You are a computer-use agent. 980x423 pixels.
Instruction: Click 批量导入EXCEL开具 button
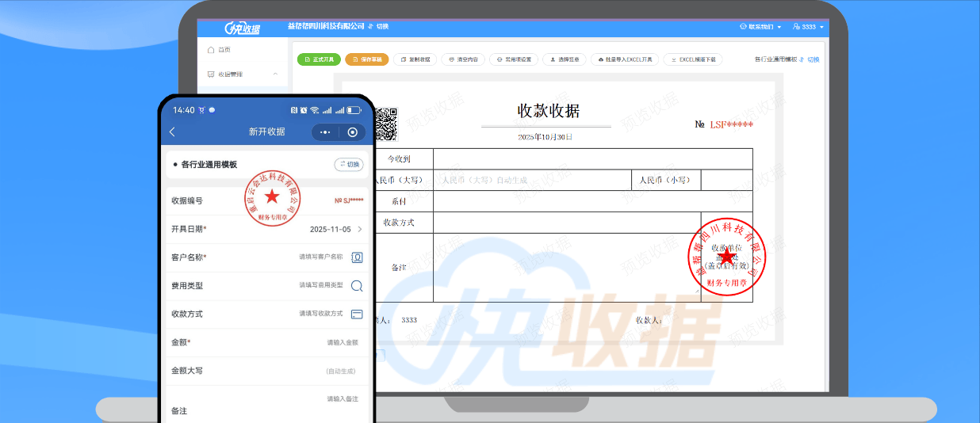[x=624, y=59]
